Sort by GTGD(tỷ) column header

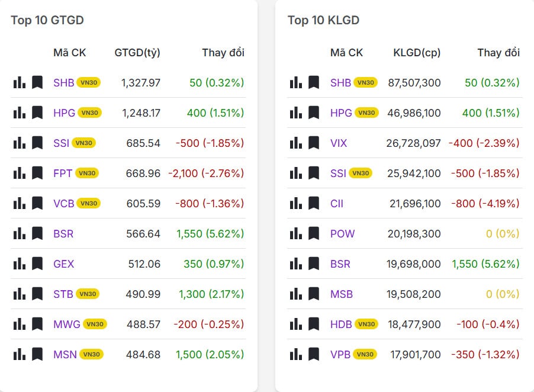[x=137, y=53]
